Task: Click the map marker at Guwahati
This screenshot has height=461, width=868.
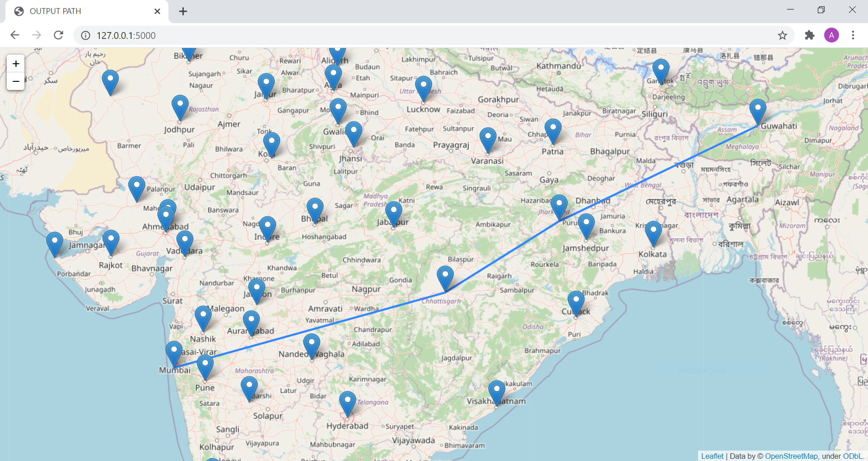Action: pyautogui.click(x=758, y=113)
